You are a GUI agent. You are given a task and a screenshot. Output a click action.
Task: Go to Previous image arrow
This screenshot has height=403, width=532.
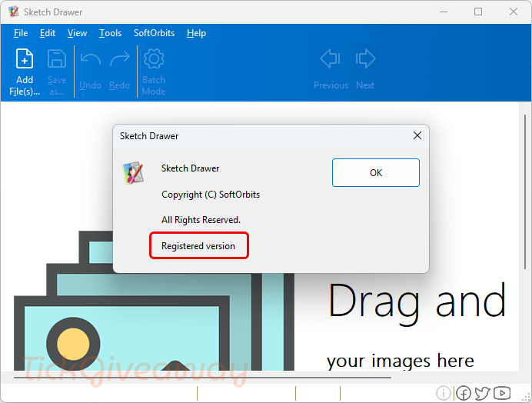click(x=330, y=58)
